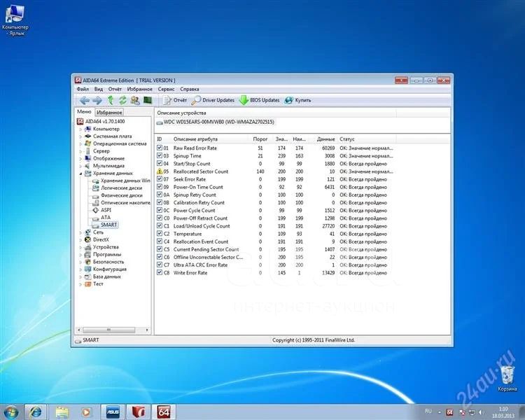This screenshot has height=420, width=525.
Task: Refresh with the green circular arrows icon
Action: click(123, 100)
